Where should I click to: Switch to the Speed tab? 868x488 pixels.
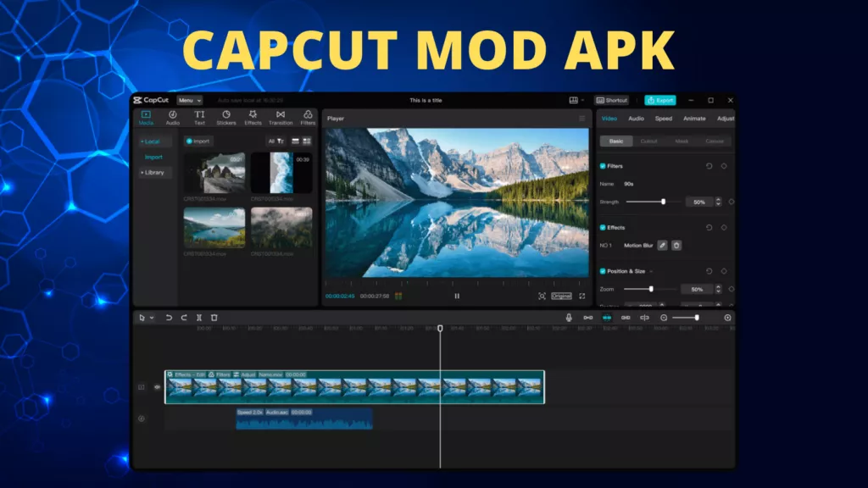coord(663,119)
